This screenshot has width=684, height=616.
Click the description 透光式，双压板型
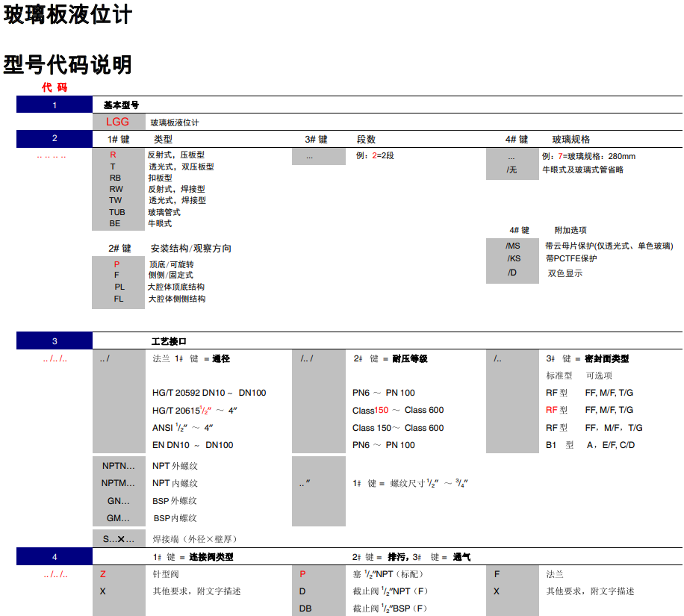181,167
